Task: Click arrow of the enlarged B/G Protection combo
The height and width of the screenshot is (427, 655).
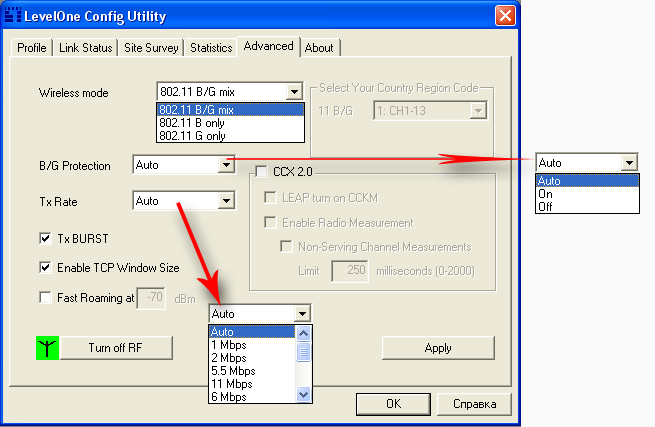Action: tap(629, 163)
